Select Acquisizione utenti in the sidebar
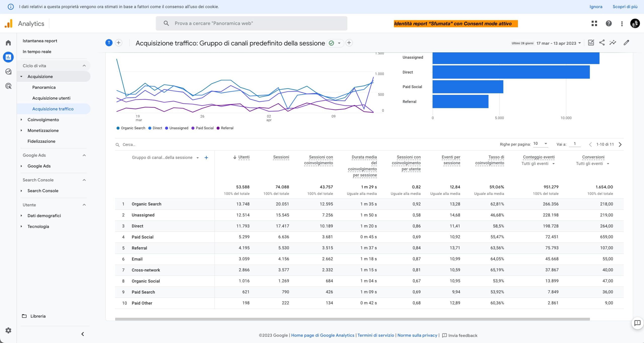This screenshot has height=343, width=644. (x=51, y=98)
